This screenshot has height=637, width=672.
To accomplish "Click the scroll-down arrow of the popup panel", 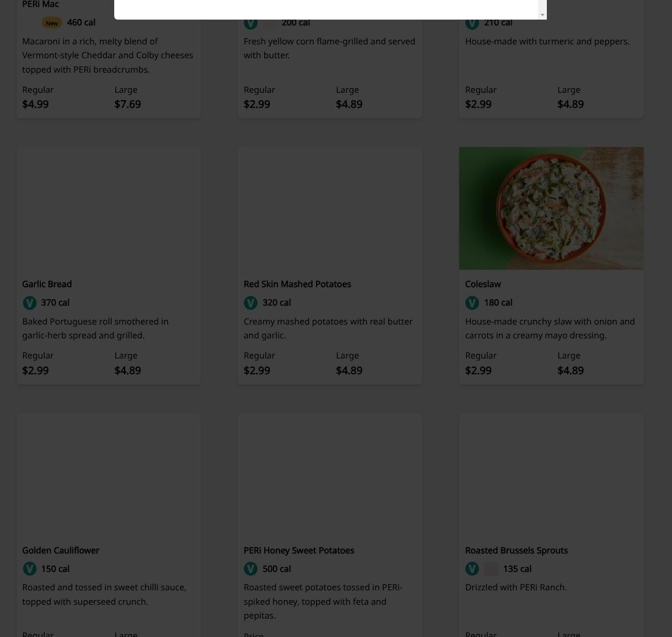I will (542, 15).
